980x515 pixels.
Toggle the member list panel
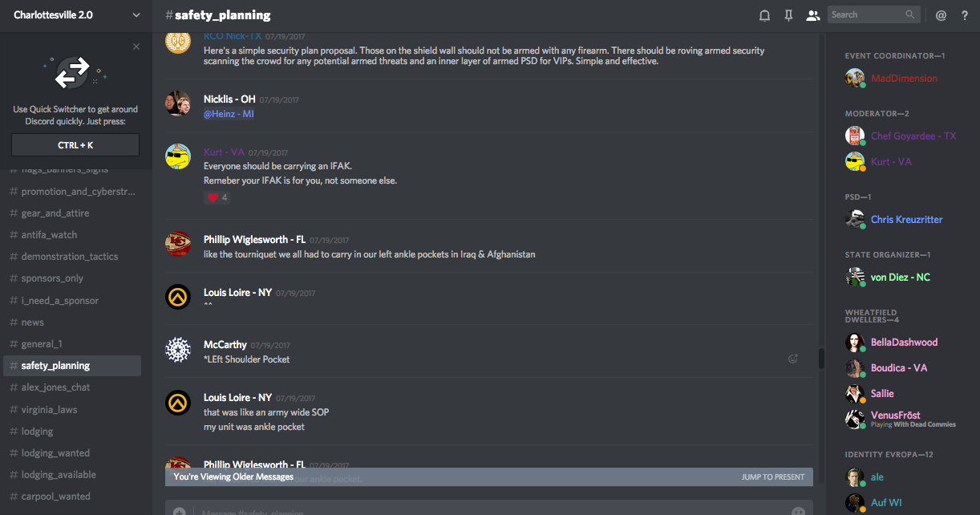812,15
